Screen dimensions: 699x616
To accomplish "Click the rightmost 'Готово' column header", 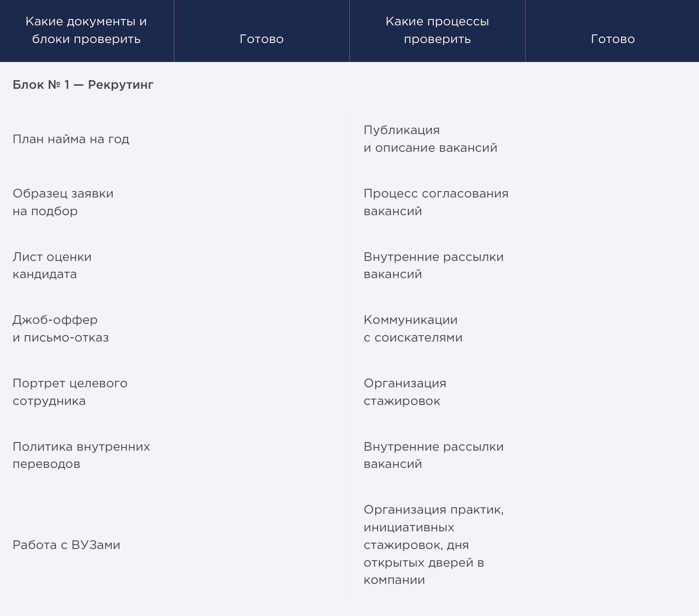I will pos(612,39).
